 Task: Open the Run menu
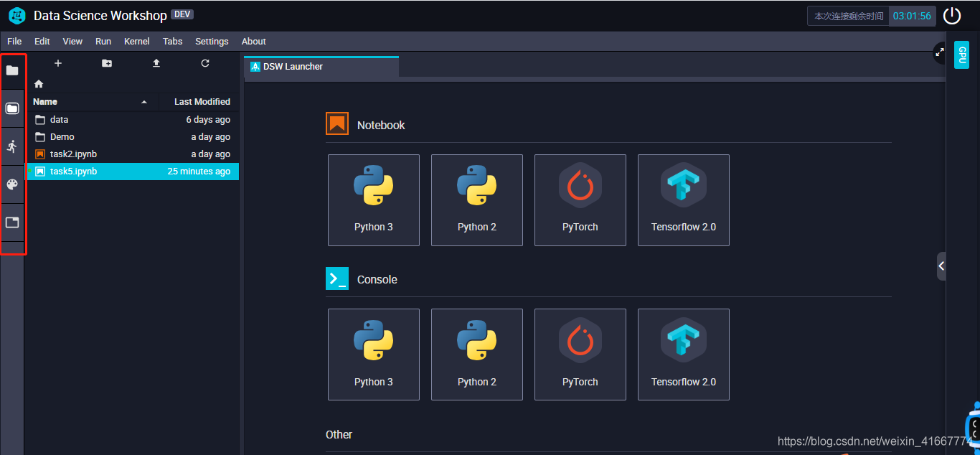pos(103,42)
